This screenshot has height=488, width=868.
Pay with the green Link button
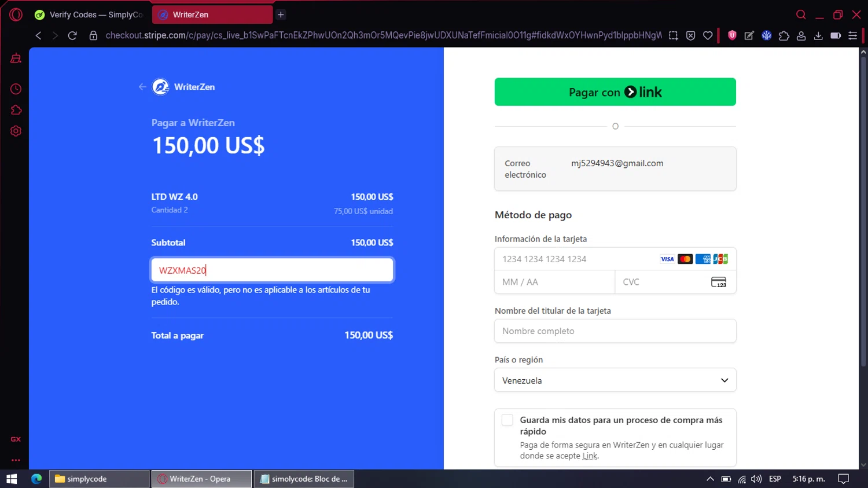click(x=615, y=92)
